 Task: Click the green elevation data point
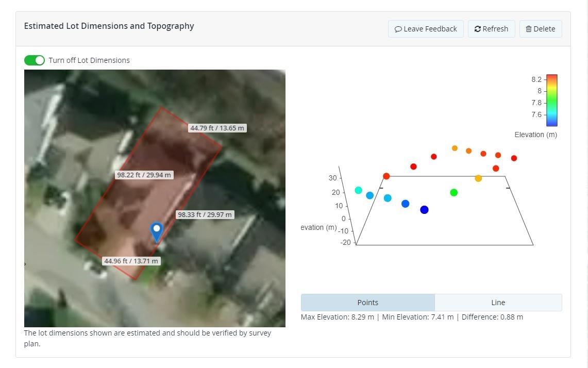pos(453,193)
